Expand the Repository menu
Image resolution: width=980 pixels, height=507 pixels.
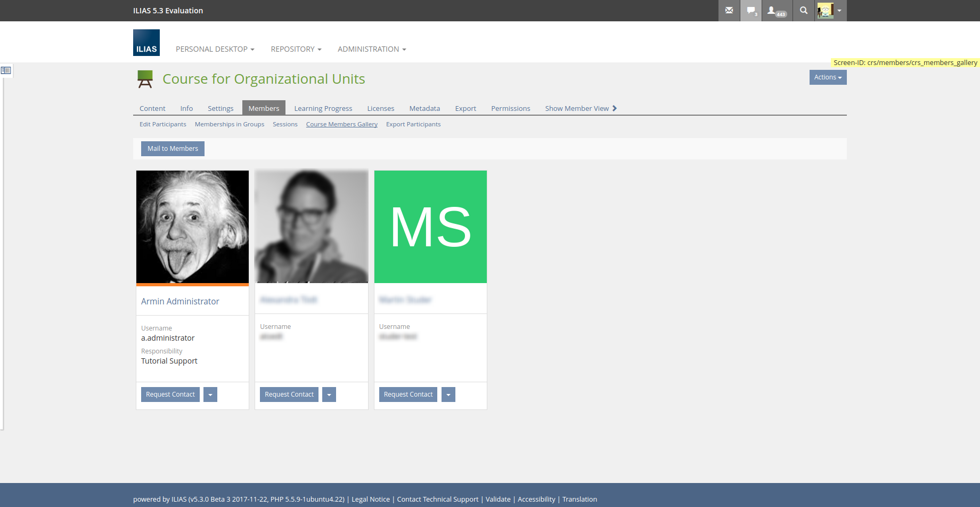click(296, 49)
